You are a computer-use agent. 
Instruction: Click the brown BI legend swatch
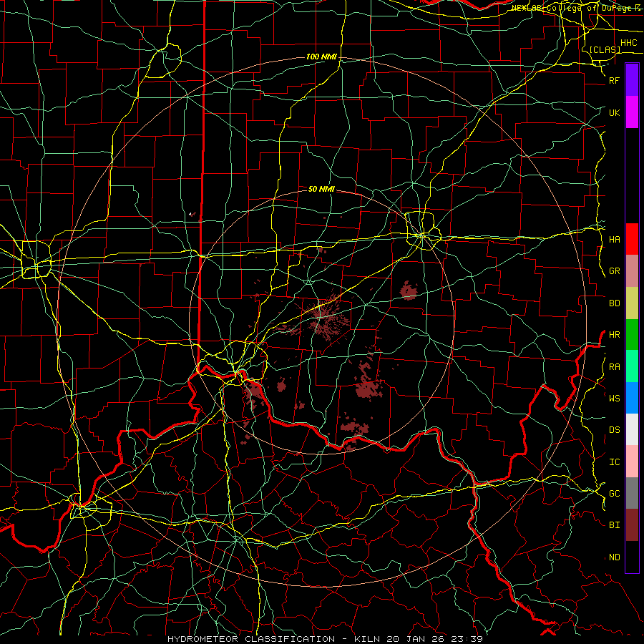pos(632,525)
